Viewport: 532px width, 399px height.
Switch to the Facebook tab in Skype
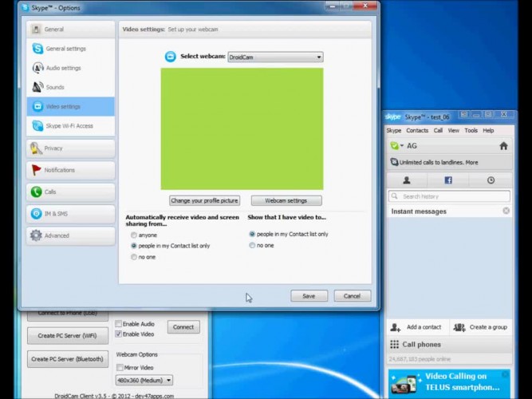[448, 180]
